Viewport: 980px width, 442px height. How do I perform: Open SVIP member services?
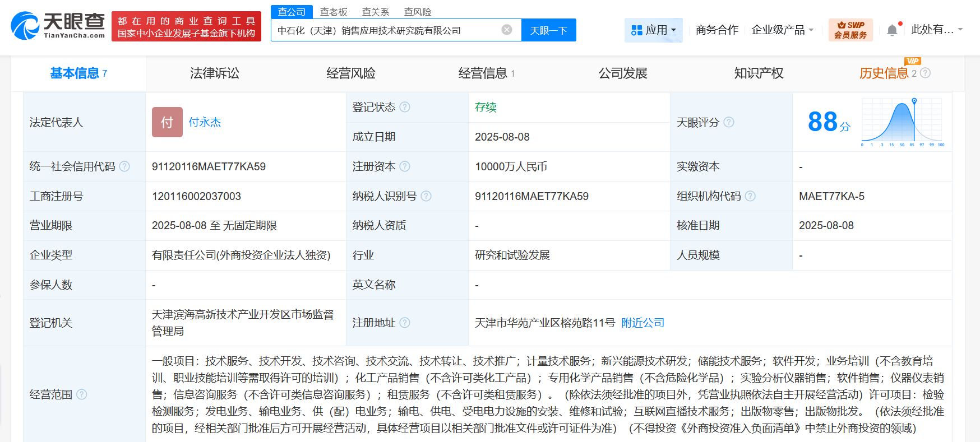tap(850, 30)
